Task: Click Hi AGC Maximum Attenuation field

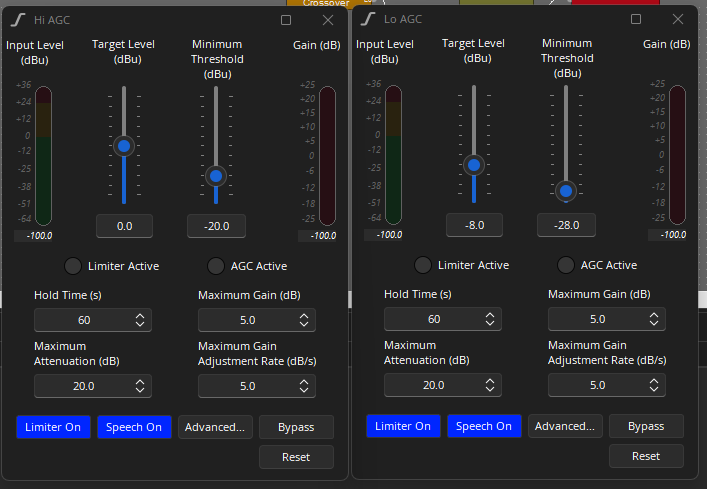Action: click(93, 386)
